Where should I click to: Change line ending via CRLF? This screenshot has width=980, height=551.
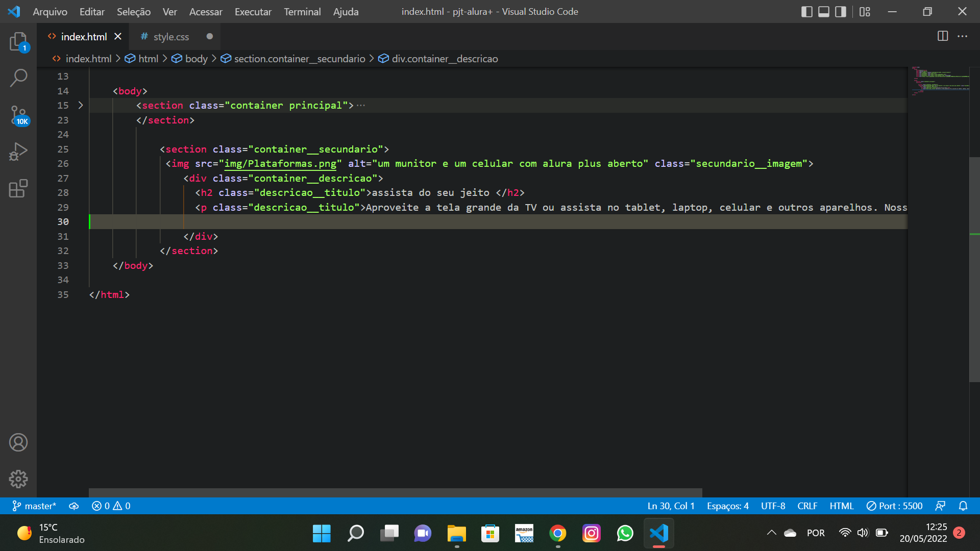click(x=807, y=506)
